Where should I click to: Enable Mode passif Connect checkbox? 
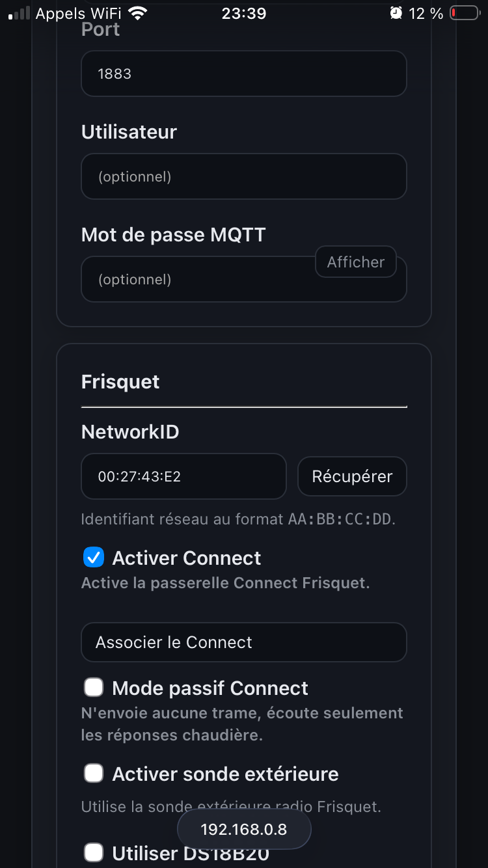click(94, 688)
